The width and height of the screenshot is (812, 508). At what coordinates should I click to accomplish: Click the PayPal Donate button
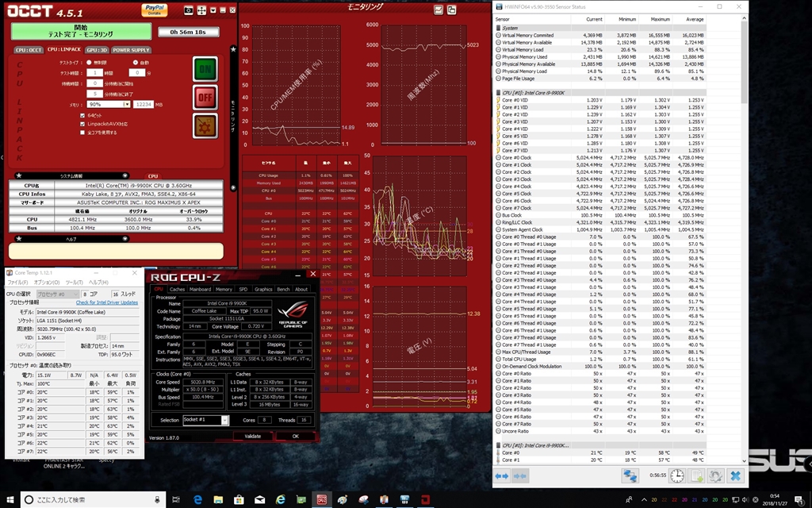[155, 9]
